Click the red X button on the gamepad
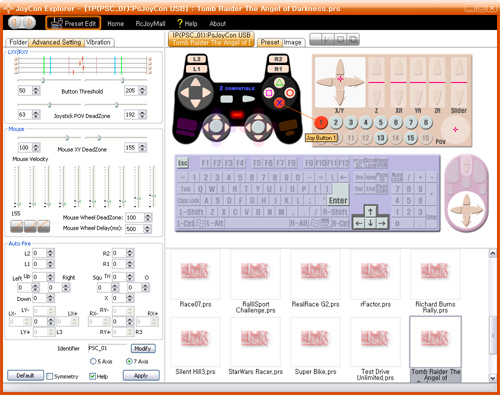 tap(279, 103)
